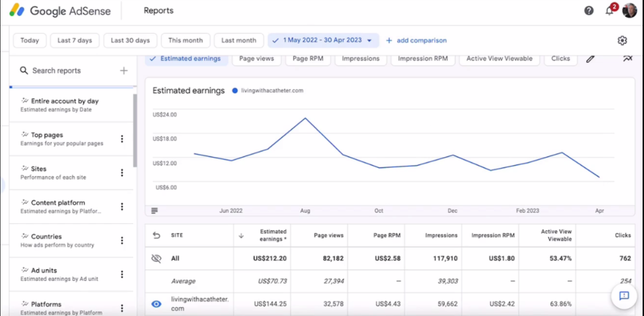644x316 pixels.
Task: Click the undo arrow in SITE header
Action: pos(156,235)
